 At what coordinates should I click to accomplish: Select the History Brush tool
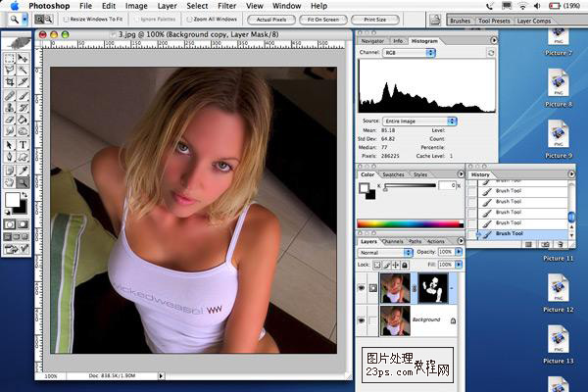click(23, 108)
